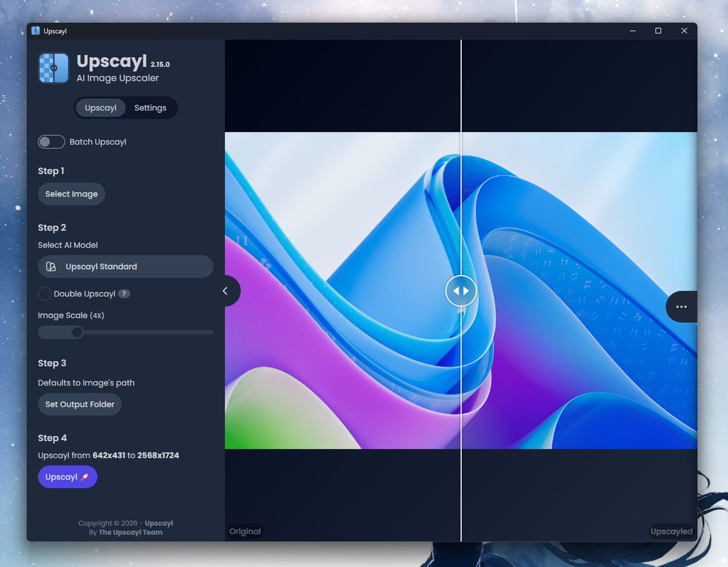Click the Upscayled label on preview
Screen dimensions: 728x567
pos(672,531)
